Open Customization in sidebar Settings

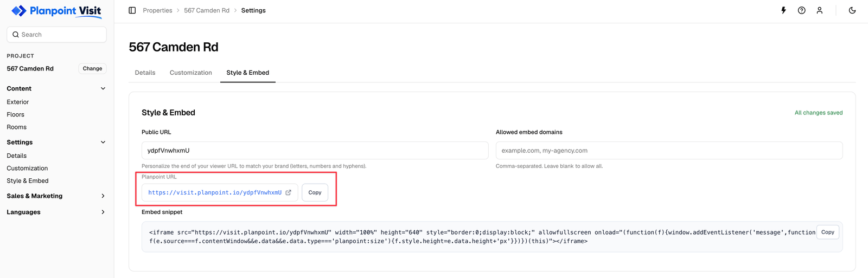point(27,168)
